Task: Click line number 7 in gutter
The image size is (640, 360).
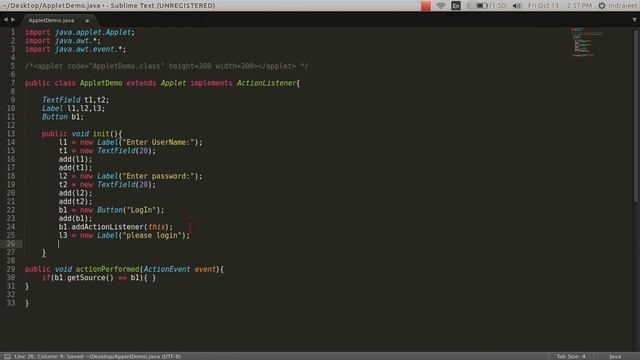Action: [x=13, y=83]
